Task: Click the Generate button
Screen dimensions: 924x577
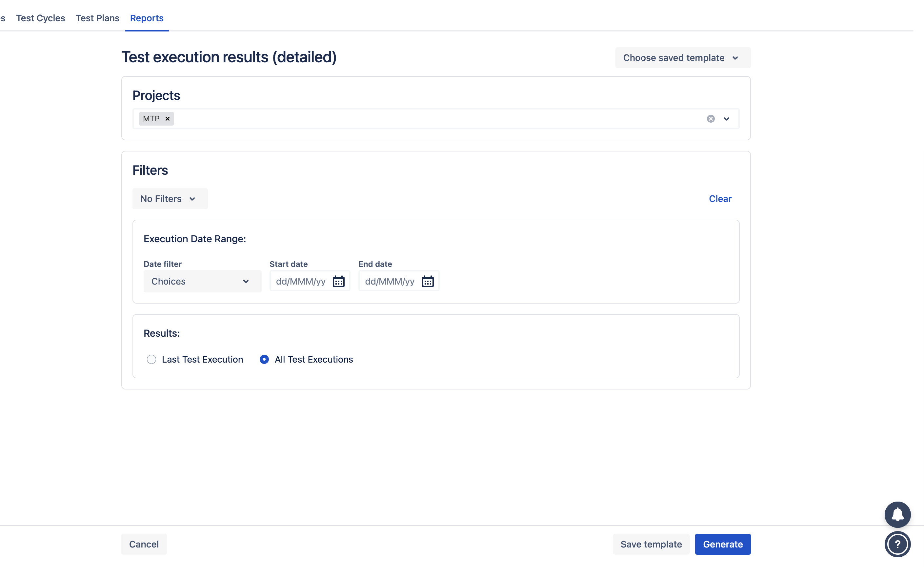Action: 722,544
